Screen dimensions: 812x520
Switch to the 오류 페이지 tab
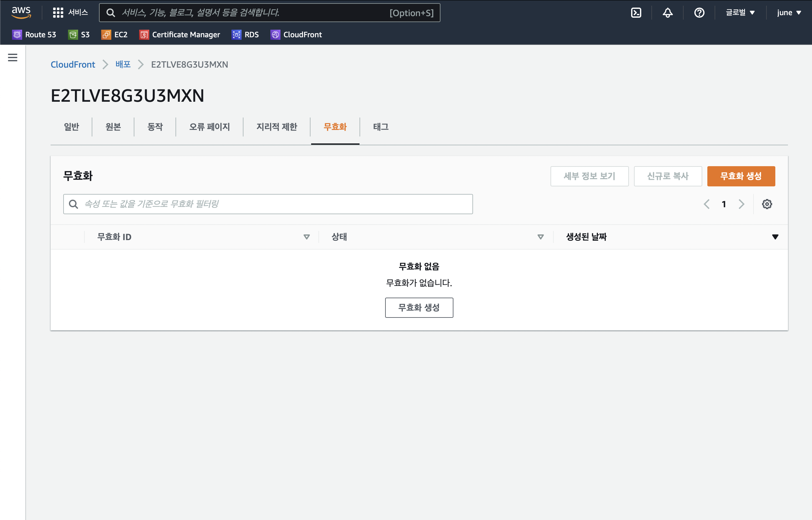(210, 127)
